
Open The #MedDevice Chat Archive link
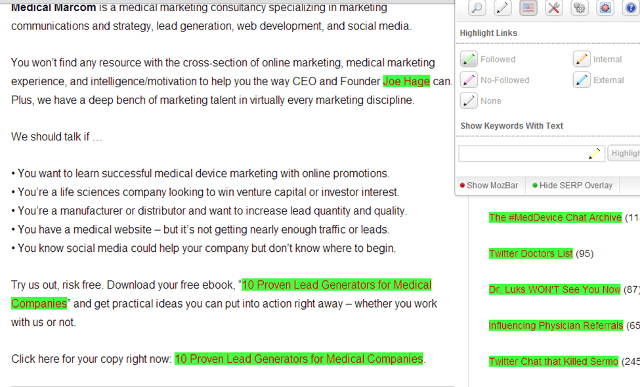(x=555, y=218)
